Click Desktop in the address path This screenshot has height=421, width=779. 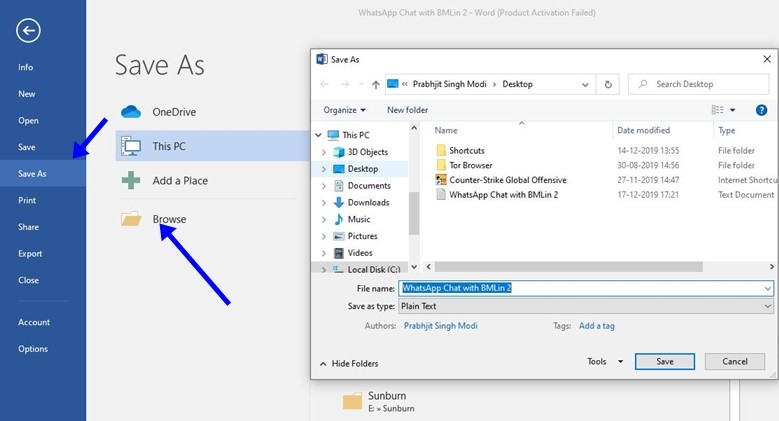coord(517,84)
